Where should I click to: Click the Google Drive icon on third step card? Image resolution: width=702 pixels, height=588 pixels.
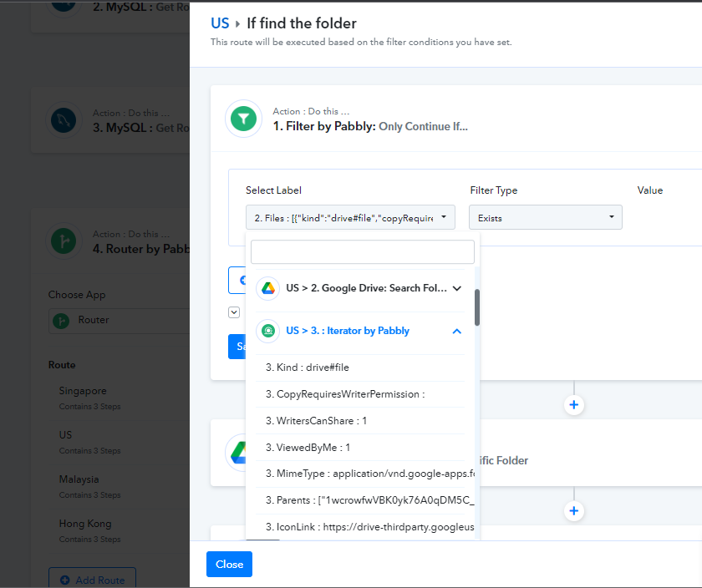click(238, 453)
